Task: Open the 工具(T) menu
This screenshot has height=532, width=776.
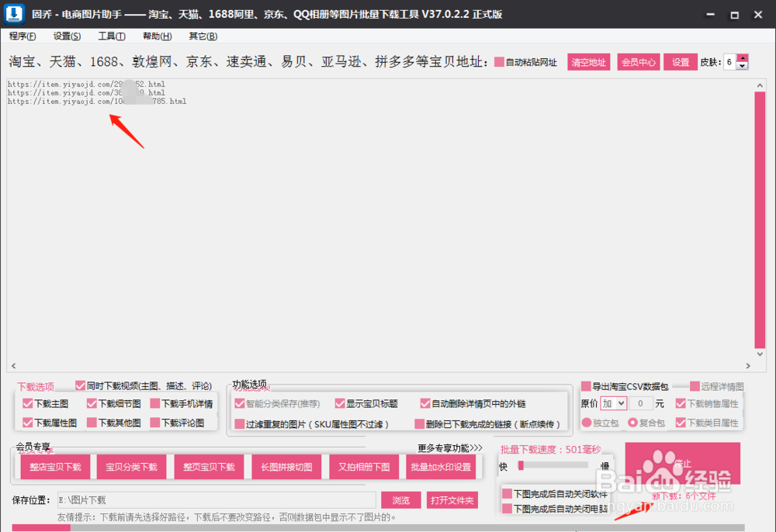Action: point(111,36)
